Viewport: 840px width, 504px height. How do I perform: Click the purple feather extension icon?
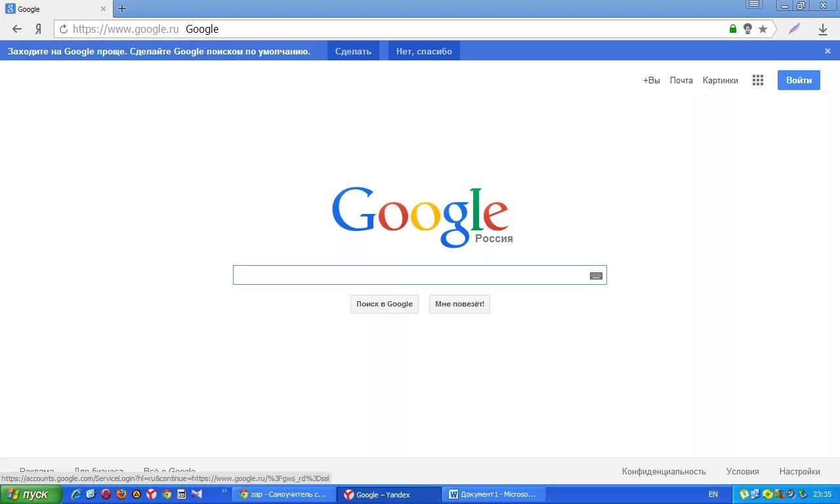click(x=795, y=29)
